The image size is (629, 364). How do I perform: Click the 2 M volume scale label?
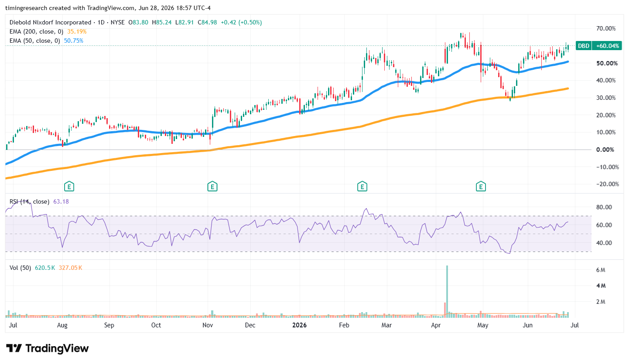coord(600,302)
